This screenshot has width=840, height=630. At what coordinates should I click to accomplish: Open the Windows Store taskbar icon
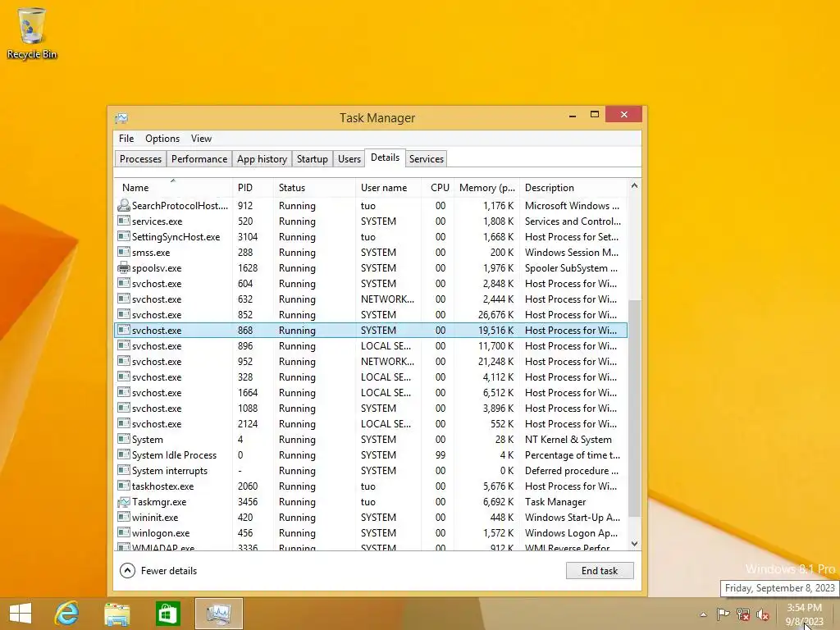click(167, 614)
